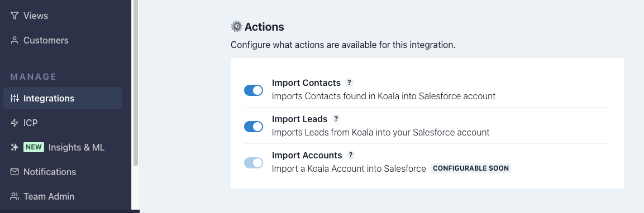
Task: Open help tooltip beside Import Leads
Action: click(x=336, y=119)
